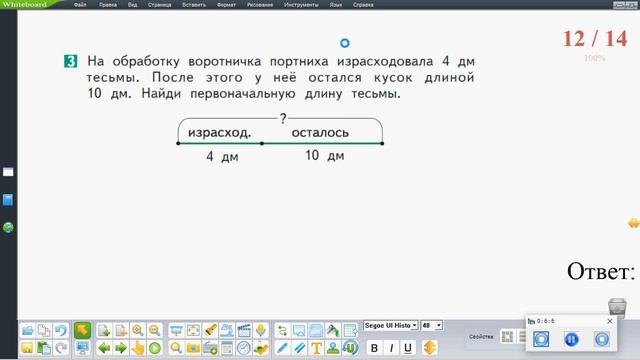
Task: Click the orange layered arrows icon
Action: (429, 348)
